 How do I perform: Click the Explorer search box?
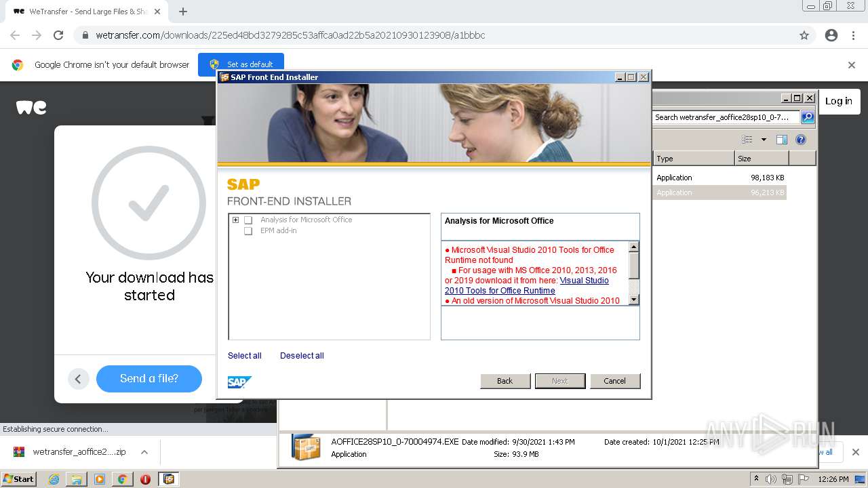pyautogui.click(x=726, y=117)
